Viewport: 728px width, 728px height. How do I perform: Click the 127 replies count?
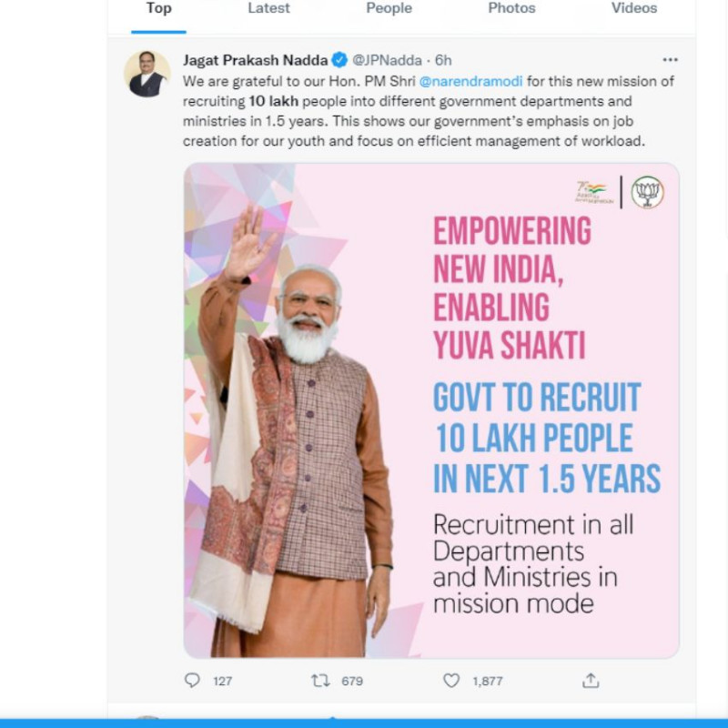222,681
